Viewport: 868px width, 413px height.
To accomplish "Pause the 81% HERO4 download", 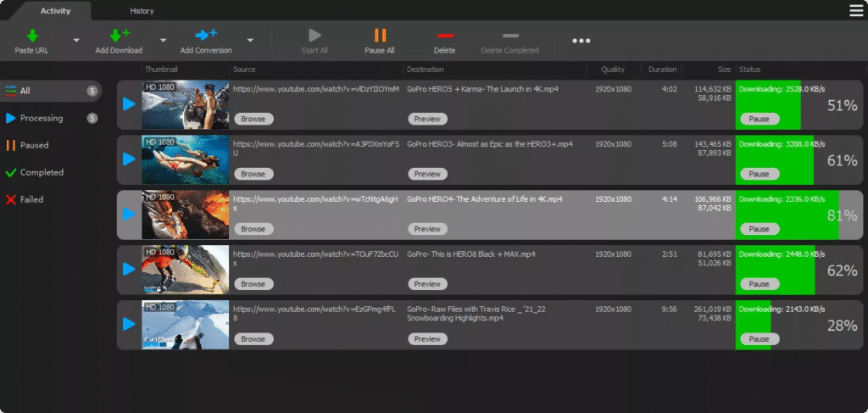I will 759,229.
